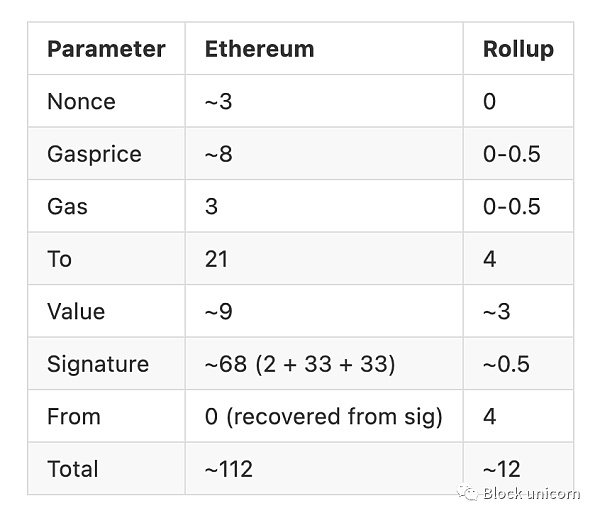This screenshot has width=600, height=518.
Task: Click the Signature row label
Action: (x=98, y=364)
